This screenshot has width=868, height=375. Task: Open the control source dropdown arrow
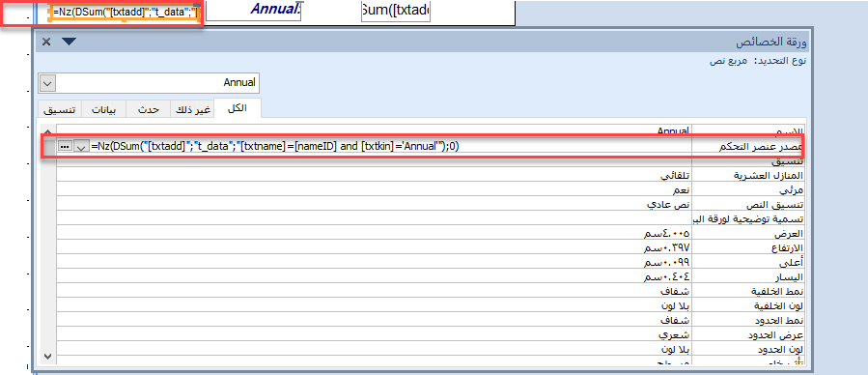(x=81, y=146)
